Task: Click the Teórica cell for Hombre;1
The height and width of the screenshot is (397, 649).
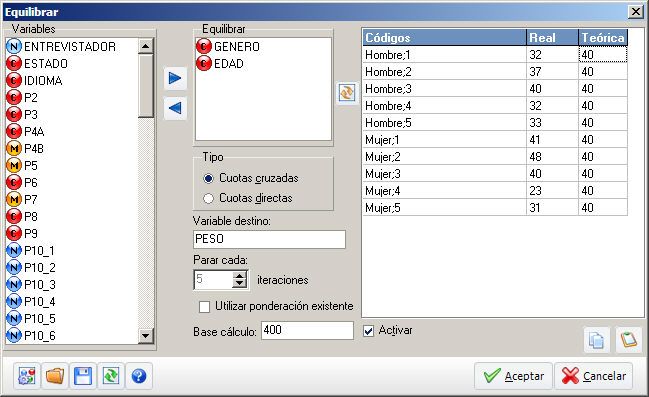Action: [603, 54]
